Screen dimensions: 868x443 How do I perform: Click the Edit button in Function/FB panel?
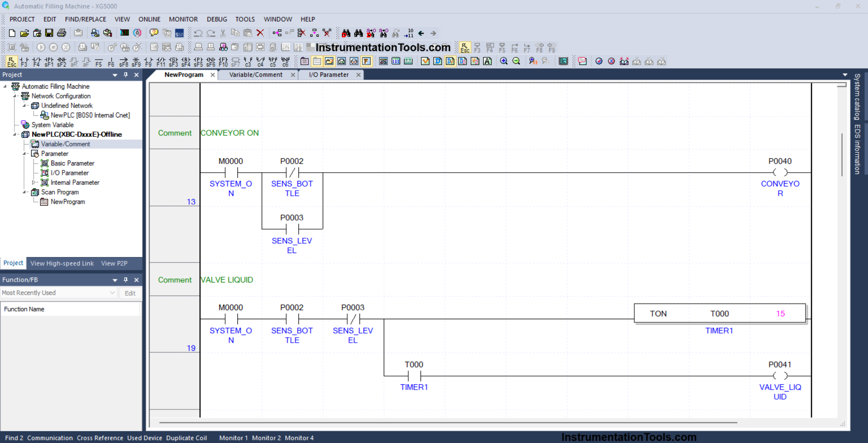point(130,293)
